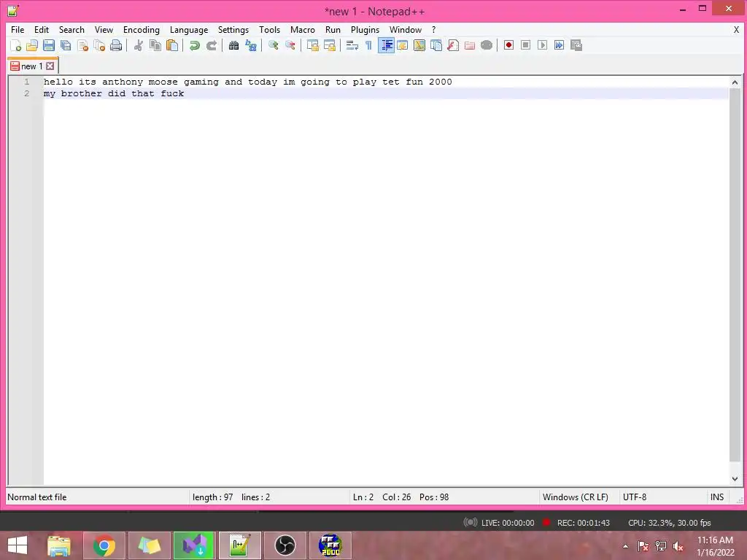Viewport: 747px width, 560px height.
Task: Toggle the Document Map panel icon
Action: click(419, 45)
